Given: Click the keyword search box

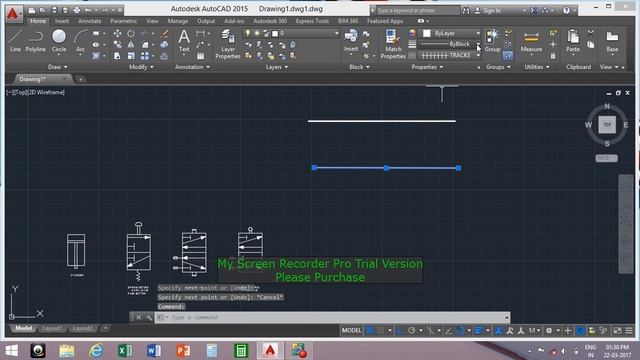Looking at the screenshot, I should pos(417,11).
